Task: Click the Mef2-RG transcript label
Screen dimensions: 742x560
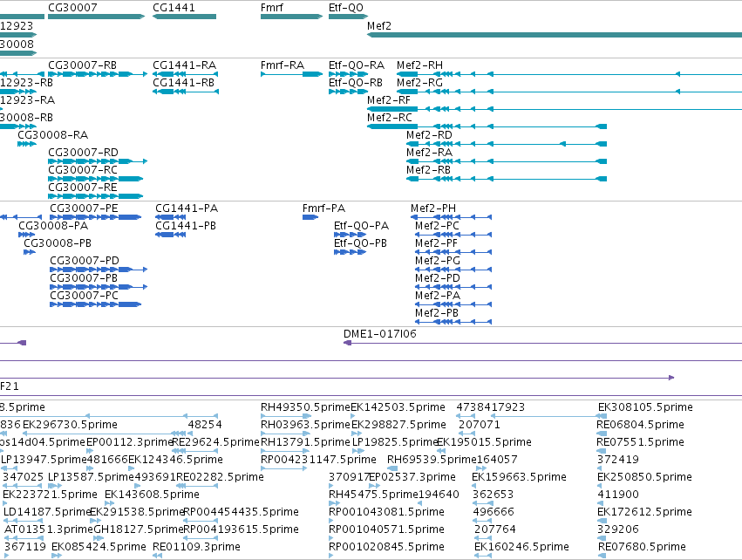Action: pyautogui.click(x=419, y=83)
